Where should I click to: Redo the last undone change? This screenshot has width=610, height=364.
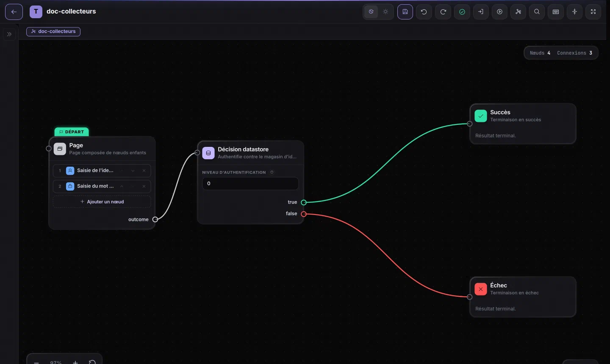[x=443, y=12]
